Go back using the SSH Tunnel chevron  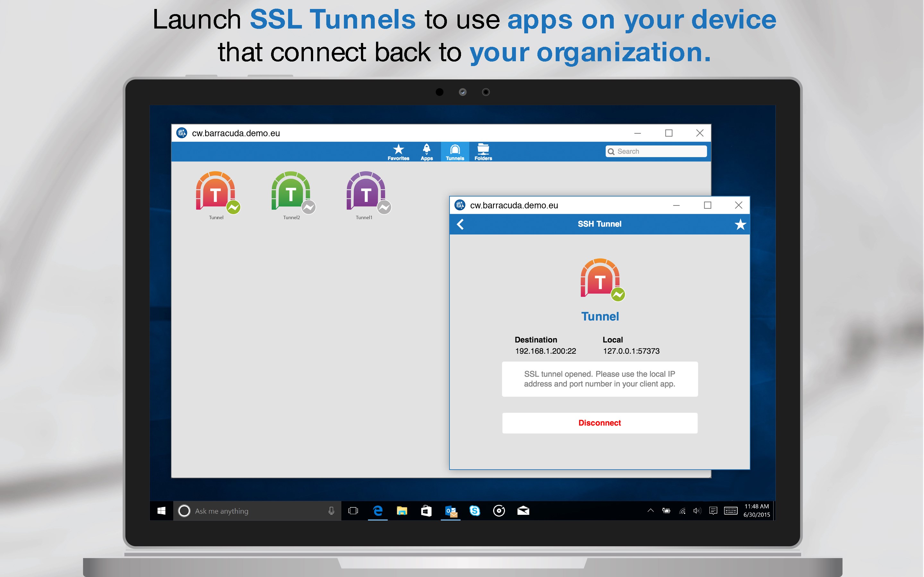(460, 224)
